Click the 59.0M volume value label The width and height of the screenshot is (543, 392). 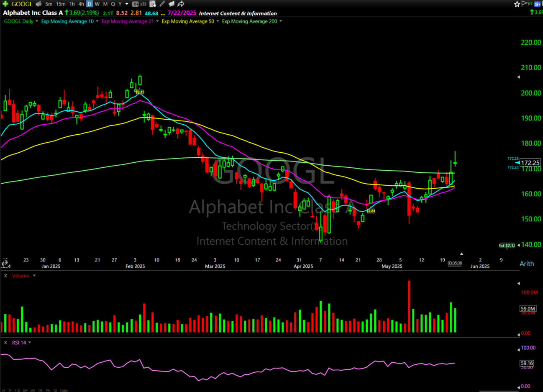[528, 309]
